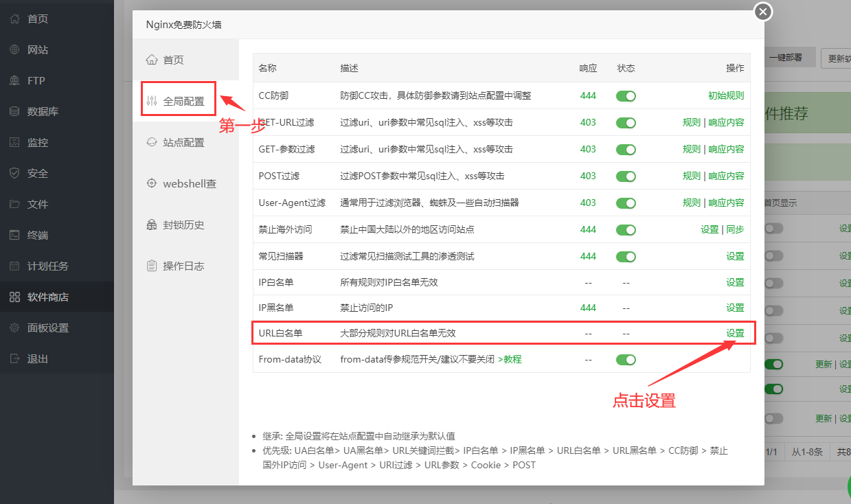This screenshot has height=504, width=851.
Task: Click the 403 response code for POST过滤
Action: tap(588, 176)
